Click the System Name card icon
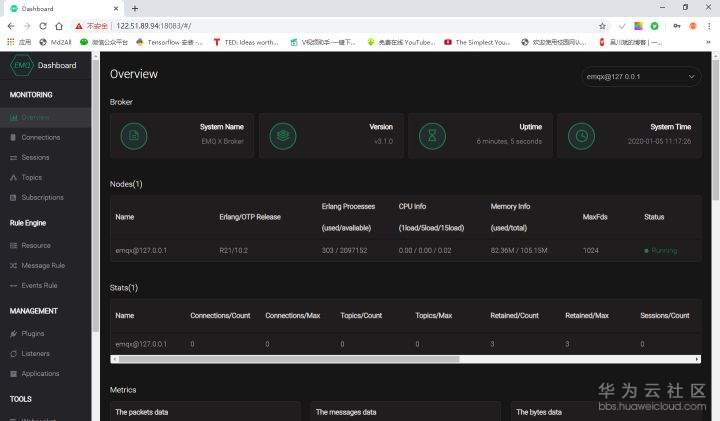This screenshot has height=421, width=720. tap(134, 136)
